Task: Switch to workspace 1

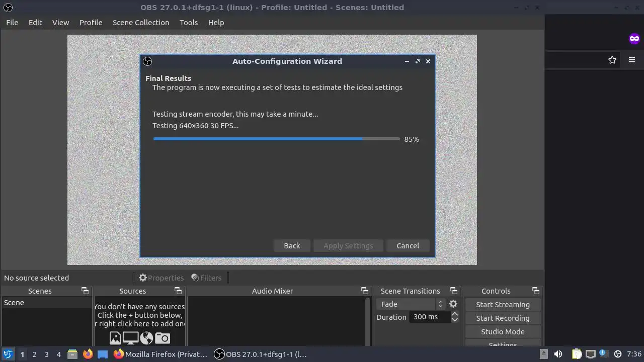Action: point(22,354)
